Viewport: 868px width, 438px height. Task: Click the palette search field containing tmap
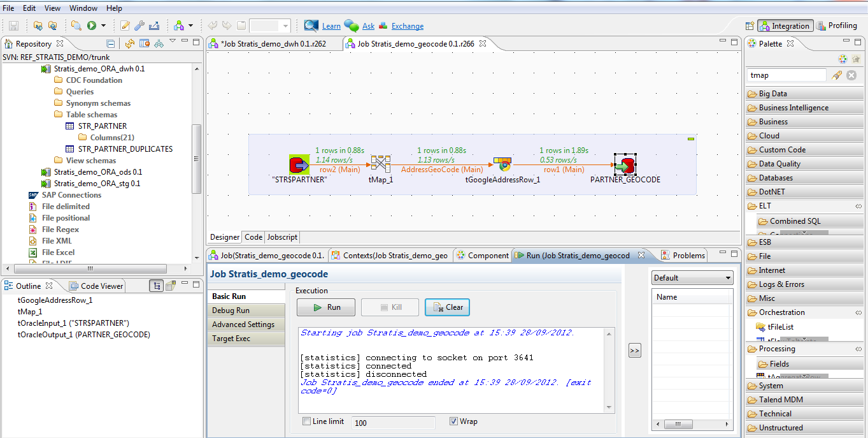(x=786, y=75)
